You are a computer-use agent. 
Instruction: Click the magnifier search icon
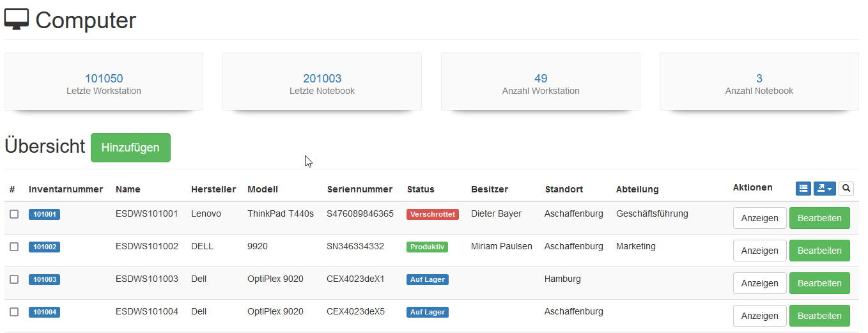(x=846, y=189)
